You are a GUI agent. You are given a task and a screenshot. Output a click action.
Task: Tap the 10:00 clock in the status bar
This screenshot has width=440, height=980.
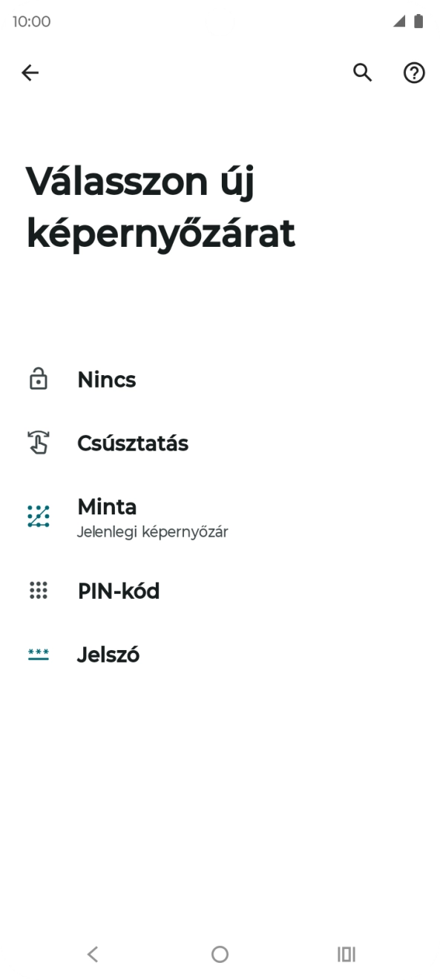(x=31, y=21)
